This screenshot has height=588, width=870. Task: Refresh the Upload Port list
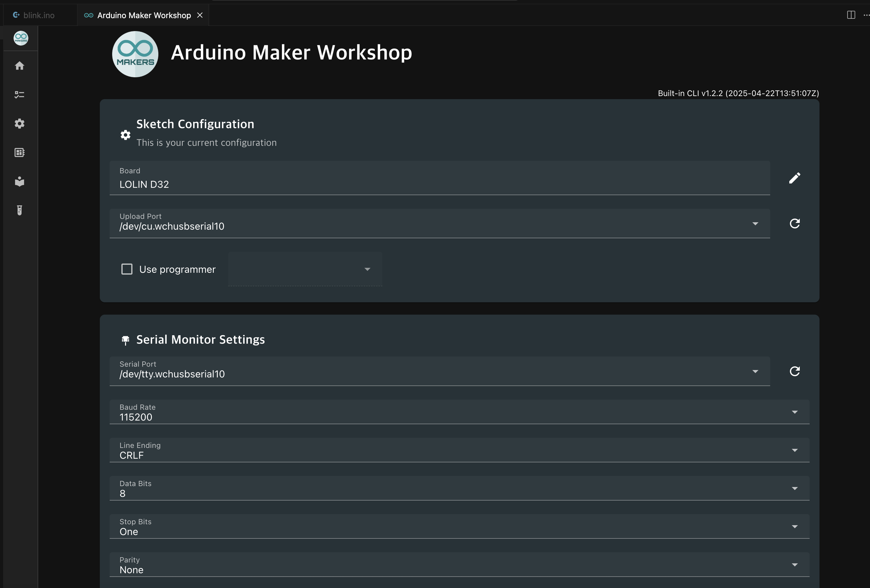click(x=795, y=223)
